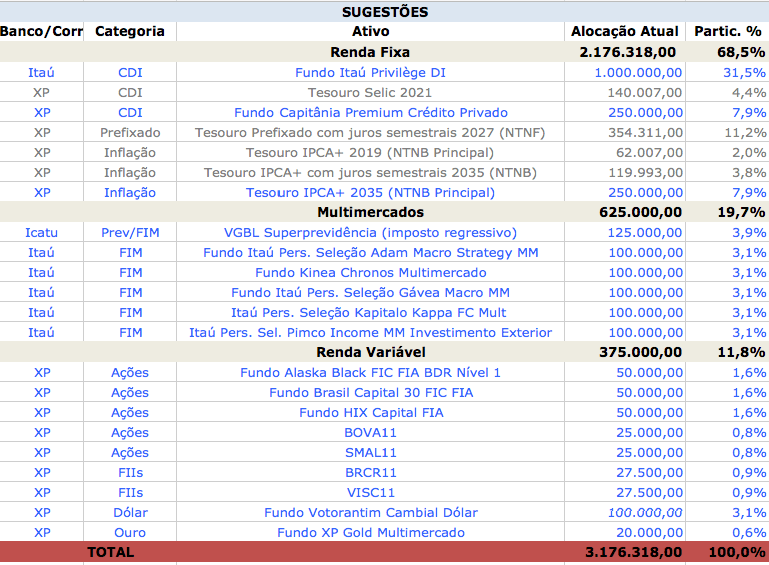769x565 pixels.
Task: Click Fundo Kinea Chronos Multimercado
Action: click(x=370, y=272)
